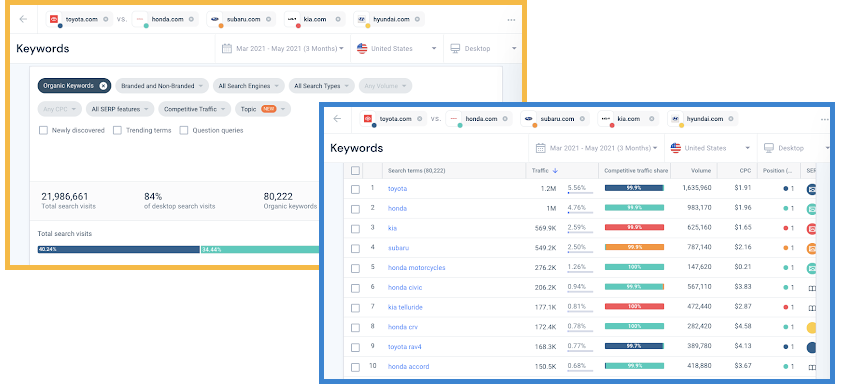841x386 pixels.
Task: Remove hyundai.com in yellow window
Action: click(417, 19)
